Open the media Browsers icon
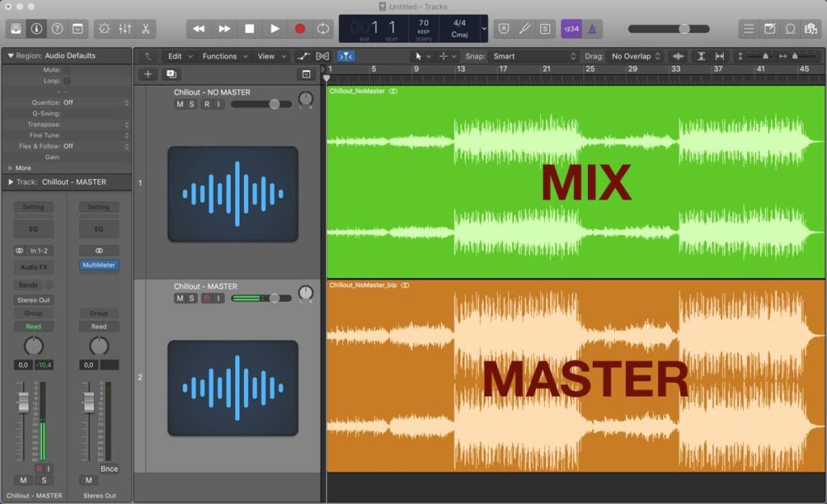Screen dimensions: 827x504 (x=811, y=29)
